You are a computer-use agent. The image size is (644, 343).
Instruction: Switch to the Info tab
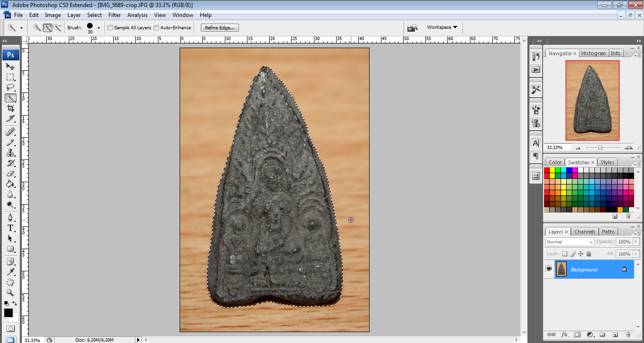tap(616, 53)
